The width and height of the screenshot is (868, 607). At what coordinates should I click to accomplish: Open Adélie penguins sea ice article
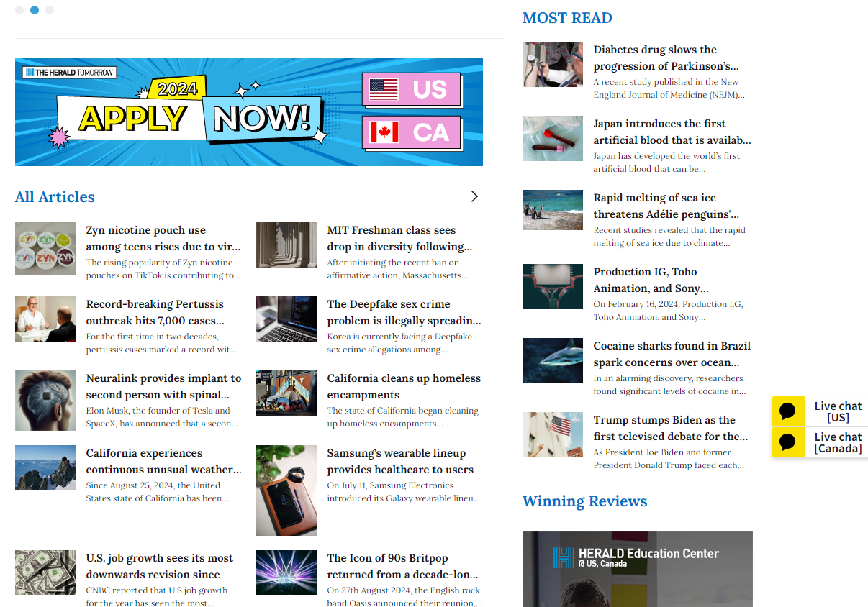(x=666, y=206)
